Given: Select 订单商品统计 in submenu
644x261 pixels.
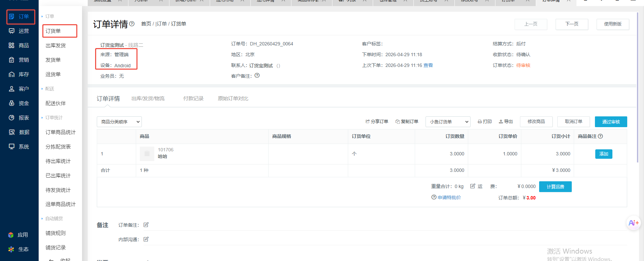Looking at the screenshot, I should coord(61,132).
